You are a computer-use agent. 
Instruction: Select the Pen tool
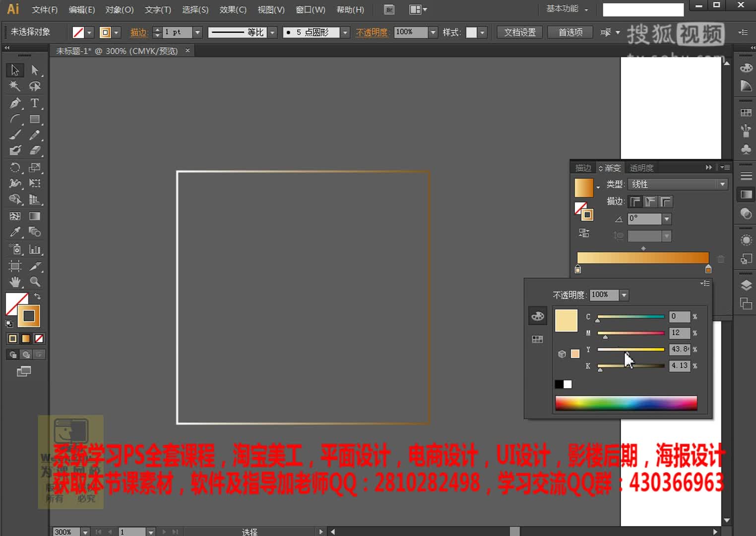pos(15,103)
